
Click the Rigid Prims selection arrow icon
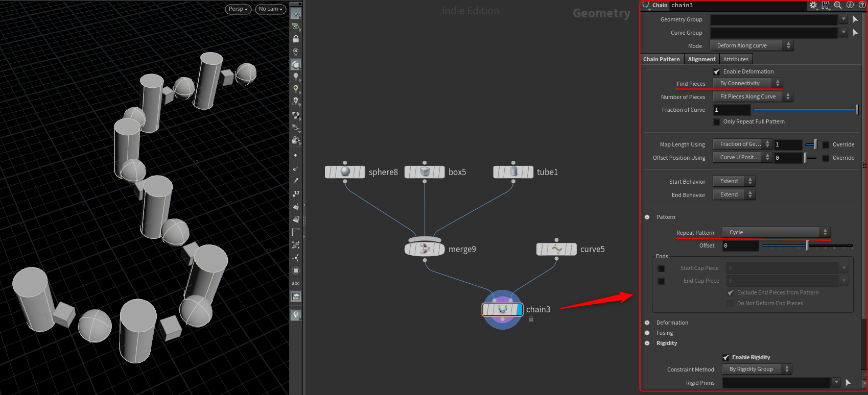849,383
